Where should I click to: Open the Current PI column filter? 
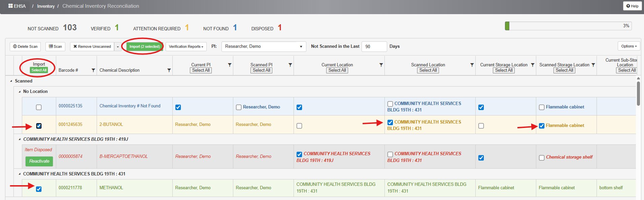click(230, 65)
